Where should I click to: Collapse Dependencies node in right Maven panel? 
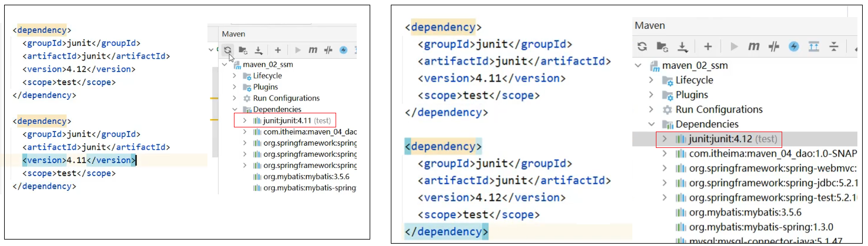point(651,124)
